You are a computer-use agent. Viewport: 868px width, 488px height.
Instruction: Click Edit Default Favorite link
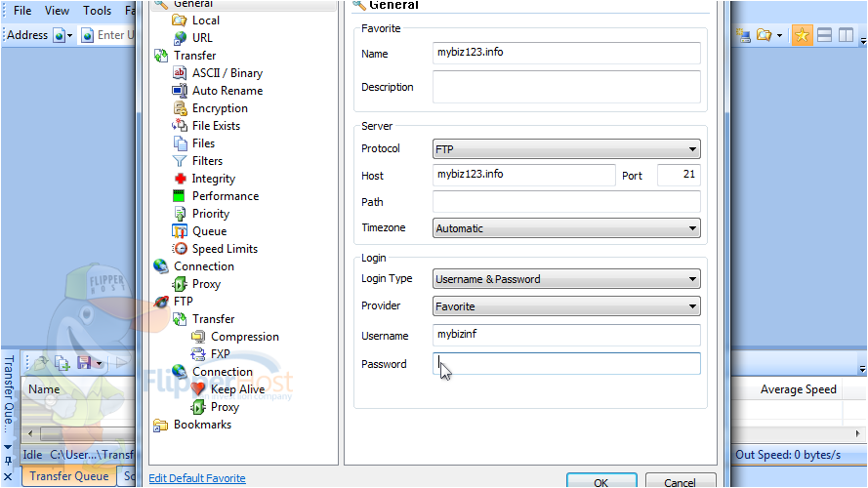(x=197, y=478)
